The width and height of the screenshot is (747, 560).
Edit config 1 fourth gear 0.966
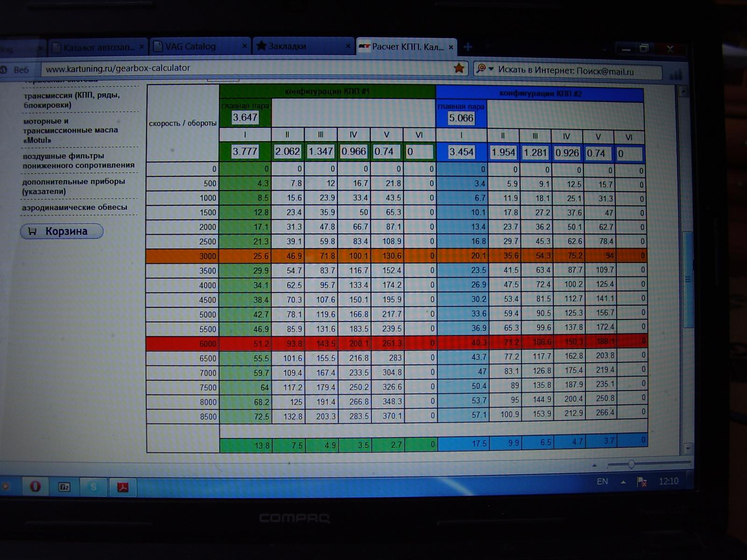(x=354, y=151)
